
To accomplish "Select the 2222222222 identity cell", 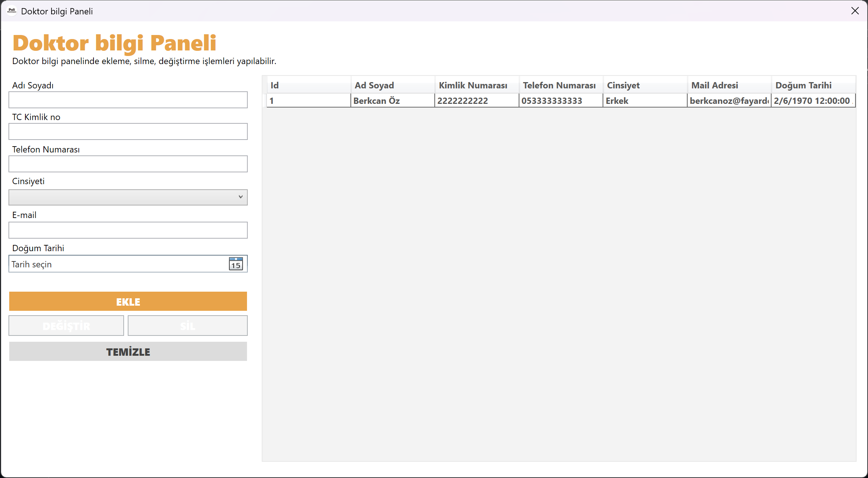I will [477, 101].
